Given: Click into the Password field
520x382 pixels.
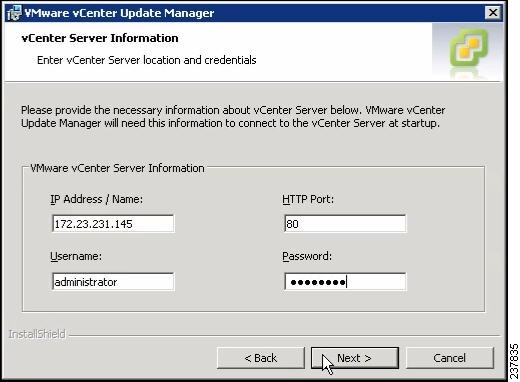Looking at the screenshot, I should (x=345, y=282).
